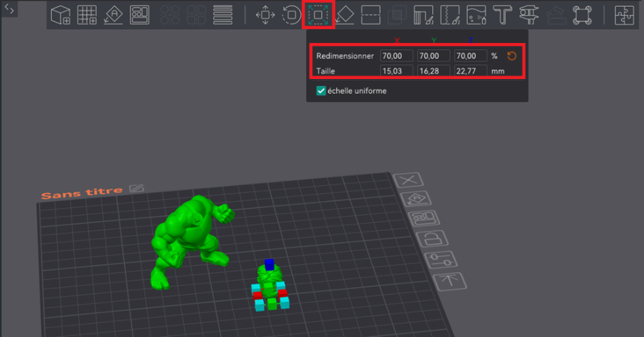
Task: Open the Assembly view puzzle icon
Action: pyautogui.click(x=625, y=15)
